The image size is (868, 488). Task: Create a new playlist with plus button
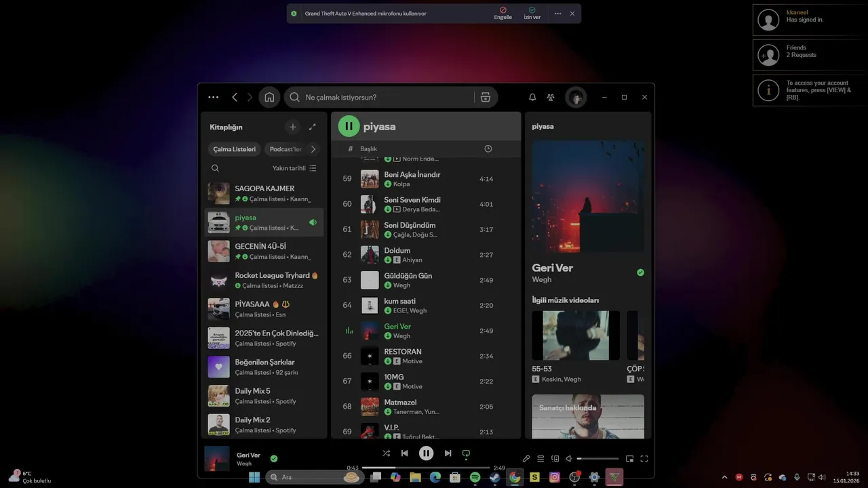[293, 127]
